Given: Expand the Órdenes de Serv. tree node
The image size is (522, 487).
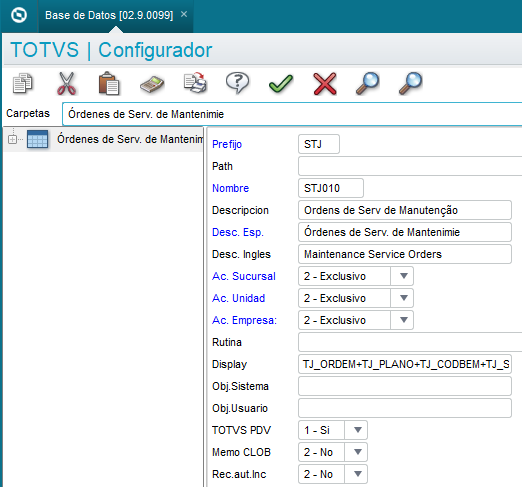Looking at the screenshot, I should [12, 139].
